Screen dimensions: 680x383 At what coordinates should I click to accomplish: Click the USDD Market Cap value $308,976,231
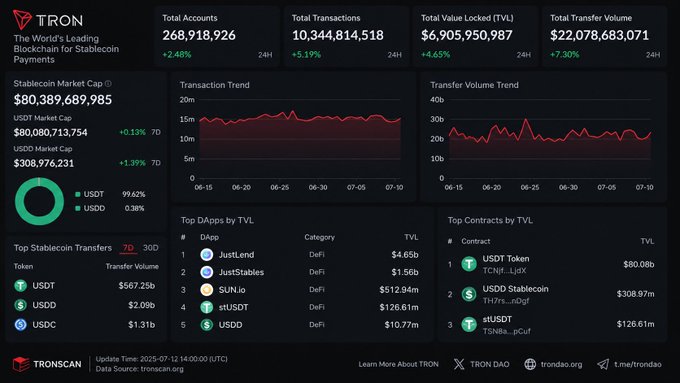[44, 164]
